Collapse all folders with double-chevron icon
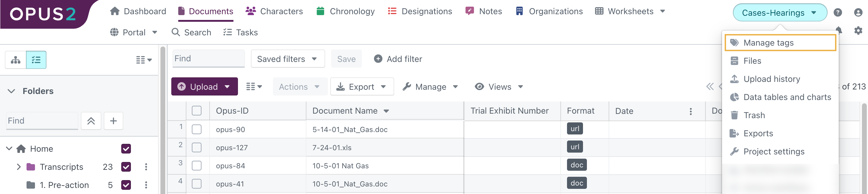 click(91, 121)
